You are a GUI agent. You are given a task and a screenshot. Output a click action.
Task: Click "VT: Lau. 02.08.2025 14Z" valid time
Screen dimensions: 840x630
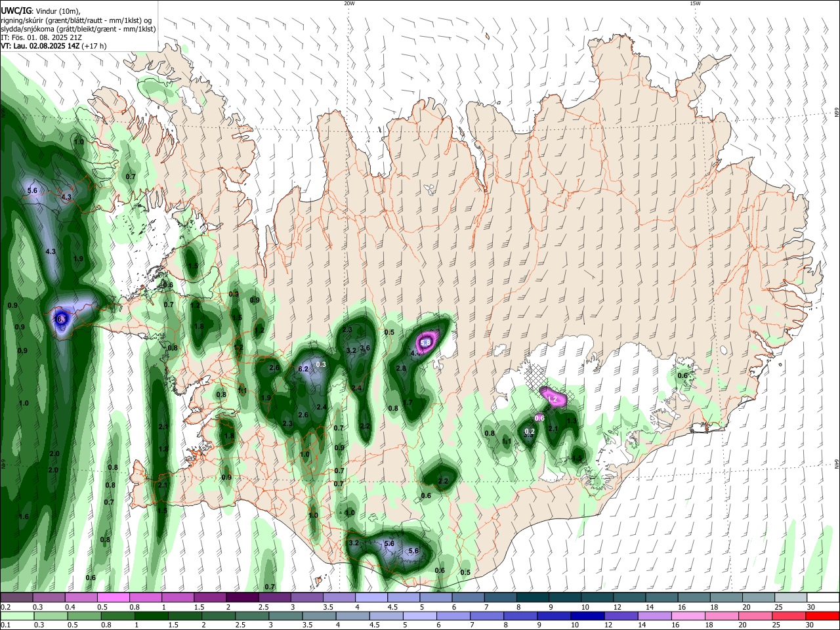coord(40,47)
